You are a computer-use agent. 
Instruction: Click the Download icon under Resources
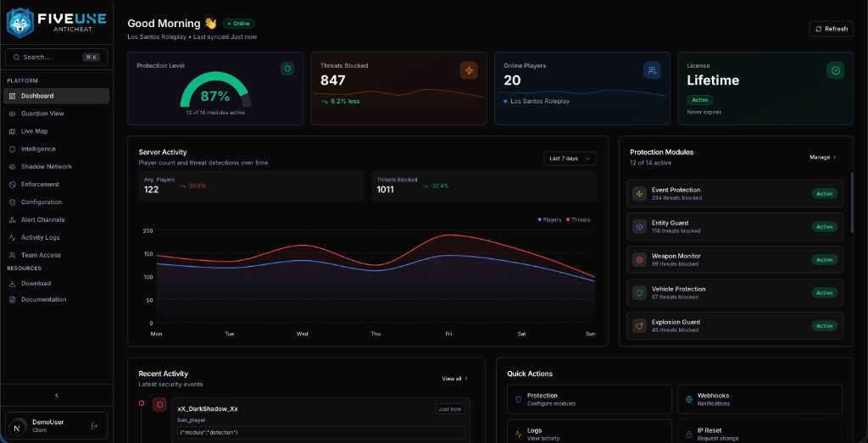pos(12,283)
